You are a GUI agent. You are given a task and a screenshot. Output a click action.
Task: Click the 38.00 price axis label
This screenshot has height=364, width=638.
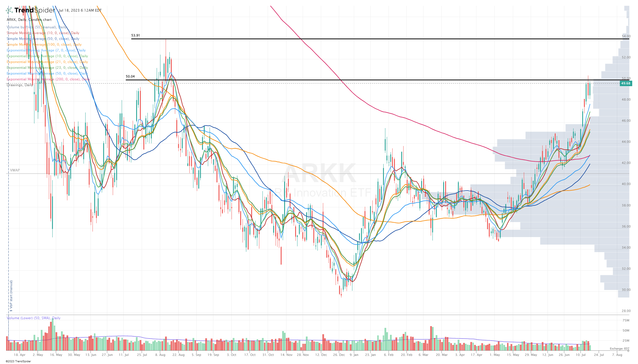(626, 206)
